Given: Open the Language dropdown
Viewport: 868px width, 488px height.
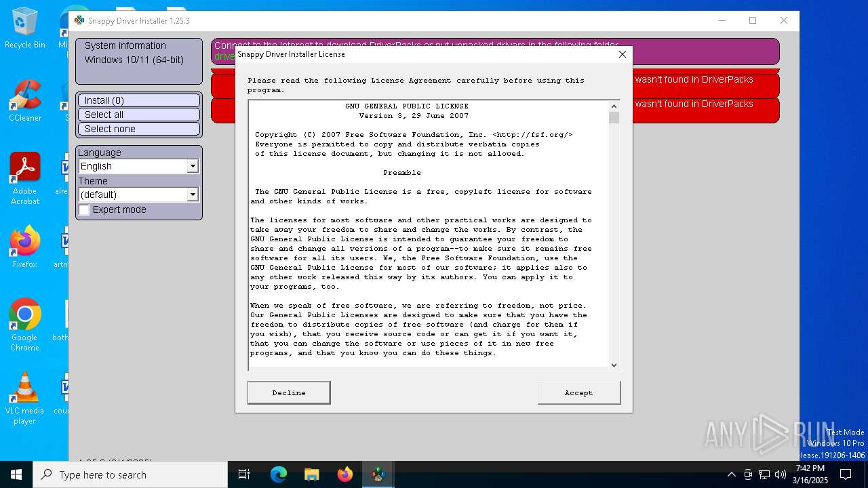Looking at the screenshot, I should click(x=138, y=166).
